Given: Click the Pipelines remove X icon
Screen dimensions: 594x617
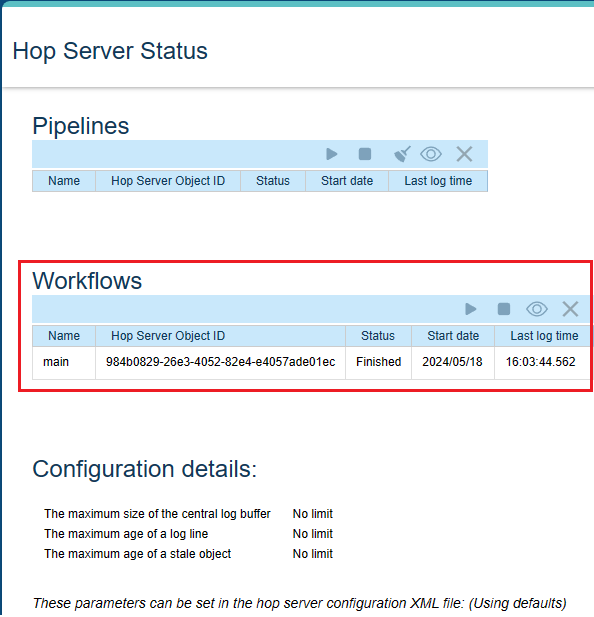Looking at the screenshot, I should tap(464, 154).
